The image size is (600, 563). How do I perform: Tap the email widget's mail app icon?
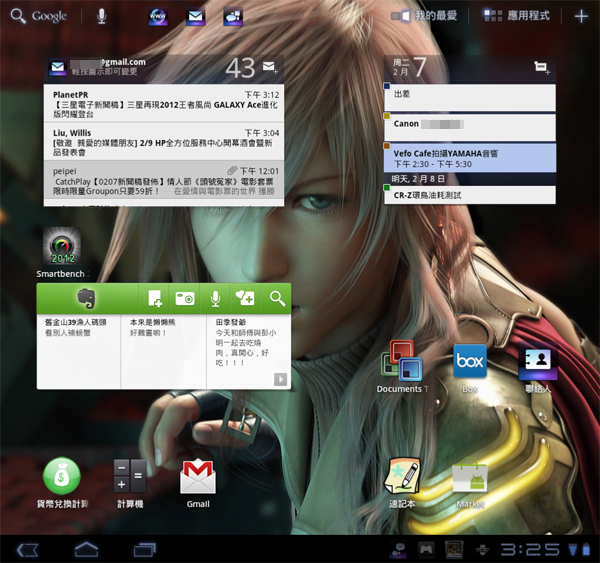click(58, 67)
